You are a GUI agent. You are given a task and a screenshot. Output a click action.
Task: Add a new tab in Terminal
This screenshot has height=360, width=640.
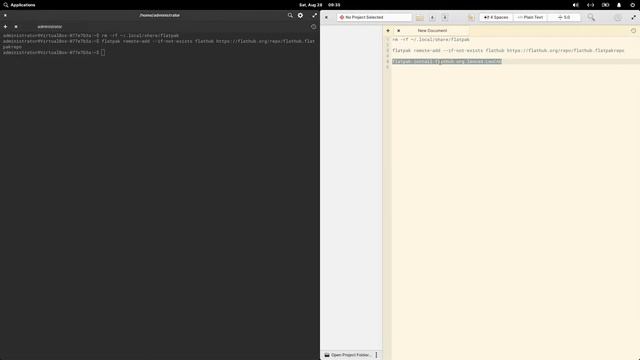[5, 27]
